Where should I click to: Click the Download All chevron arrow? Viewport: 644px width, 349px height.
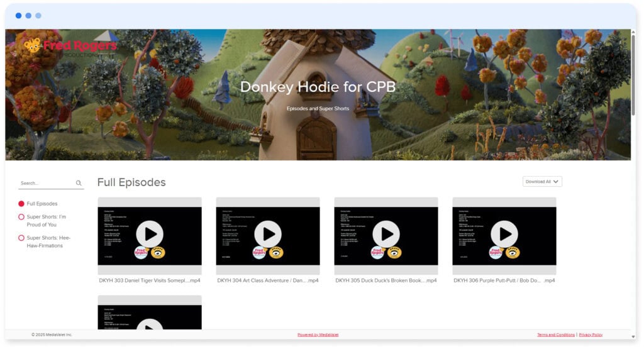[556, 182]
